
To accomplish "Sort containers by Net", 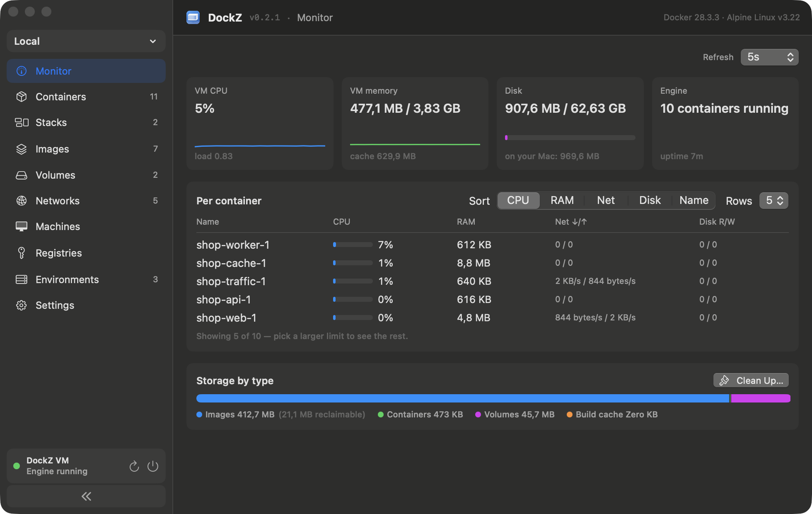I will pyautogui.click(x=606, y=200).
